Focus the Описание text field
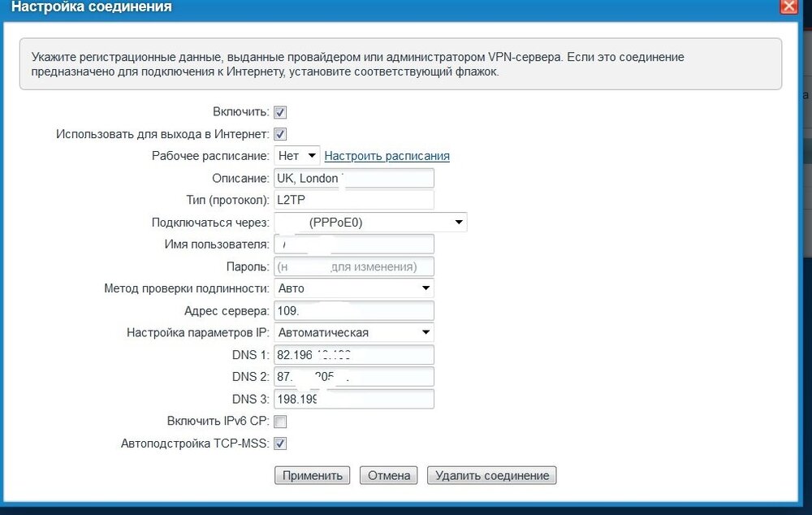 pos(354,178)
